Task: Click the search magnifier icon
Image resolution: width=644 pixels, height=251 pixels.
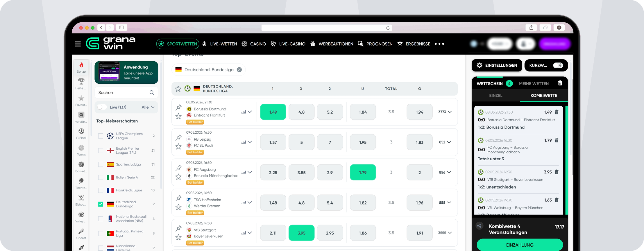Action: (x=152, y=93)
